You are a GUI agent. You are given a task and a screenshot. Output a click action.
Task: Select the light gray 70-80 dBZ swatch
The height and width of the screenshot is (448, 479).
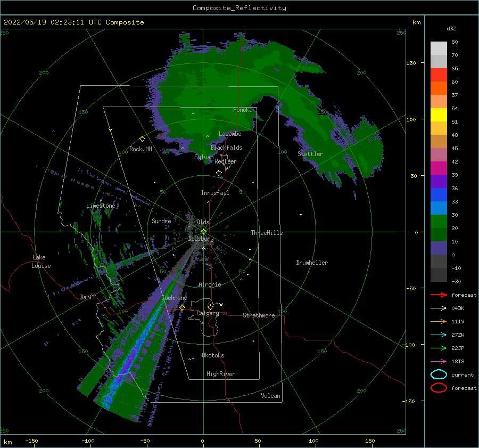[x=439, y=48]
